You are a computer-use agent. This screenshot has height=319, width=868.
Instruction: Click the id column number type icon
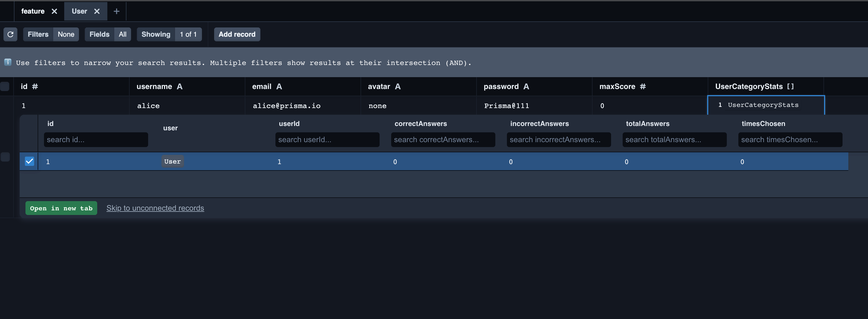(x=35, y=86)
